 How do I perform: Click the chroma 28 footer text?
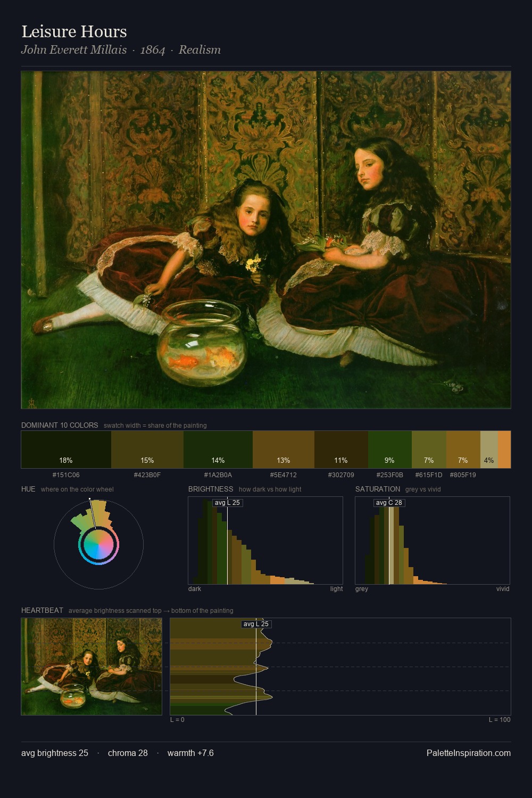point(128,753)
